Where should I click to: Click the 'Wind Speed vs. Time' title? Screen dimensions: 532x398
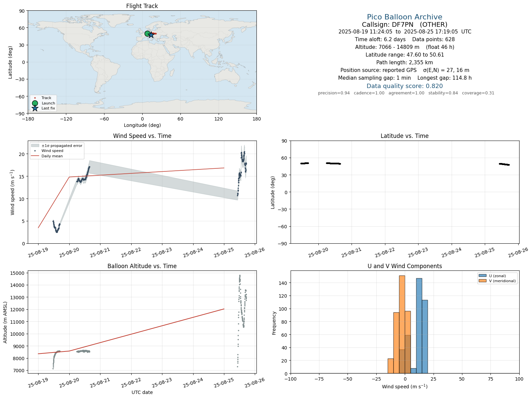(142, 136)
